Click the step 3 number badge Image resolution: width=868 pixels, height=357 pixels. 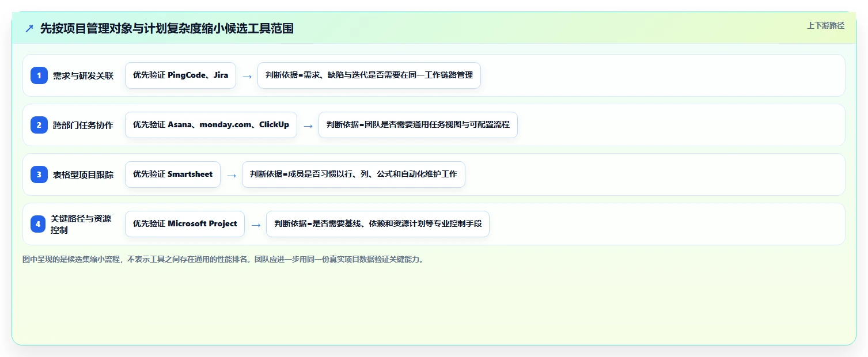coord(39,174)
